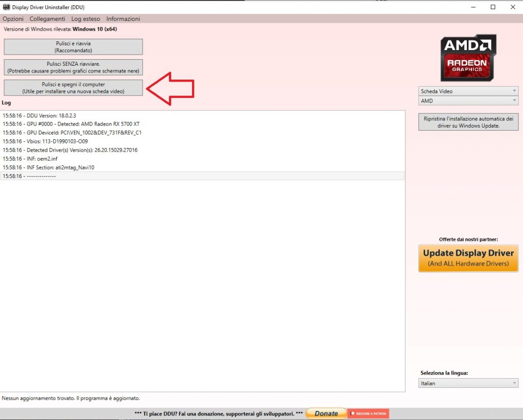Select the DDU Version 18.0.2.3 log line
523x420 pixels.
(x=202, y=115)
